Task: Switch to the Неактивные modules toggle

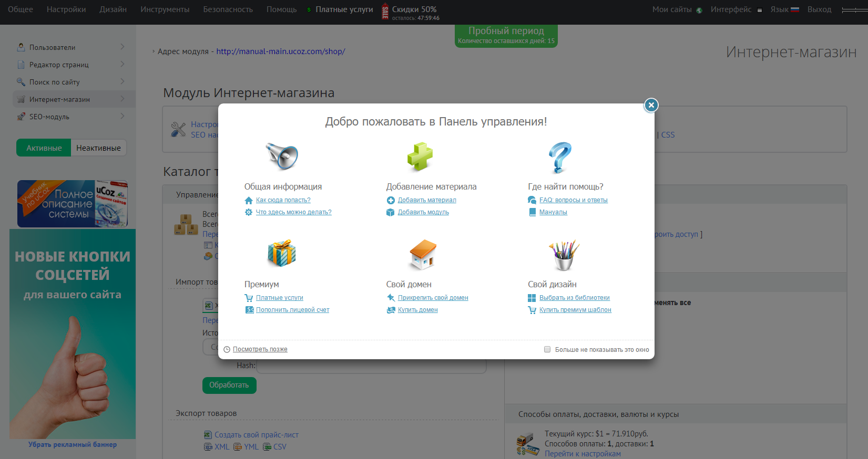Action: pos(98,148)
